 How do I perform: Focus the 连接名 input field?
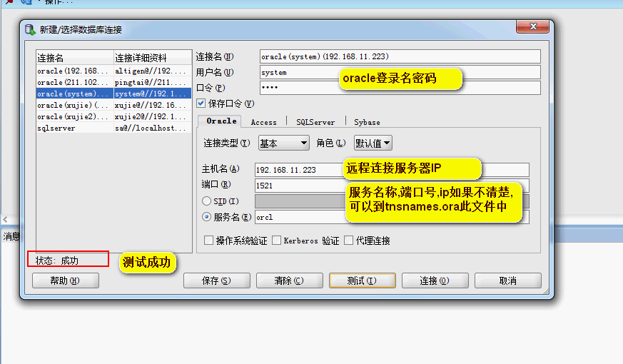click(x=400, y=56)
